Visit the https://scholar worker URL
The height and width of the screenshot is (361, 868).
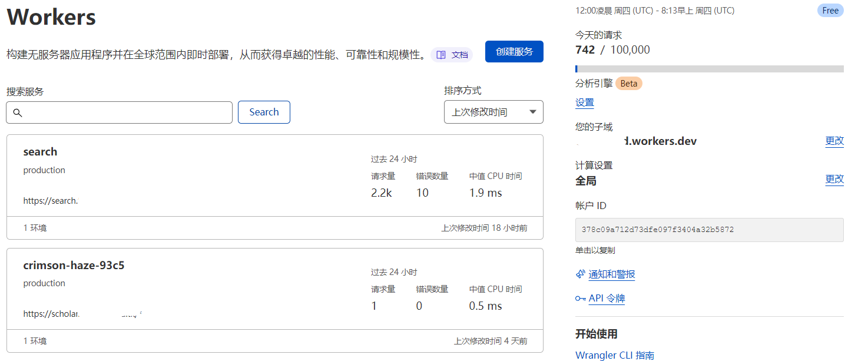point(51,314)
